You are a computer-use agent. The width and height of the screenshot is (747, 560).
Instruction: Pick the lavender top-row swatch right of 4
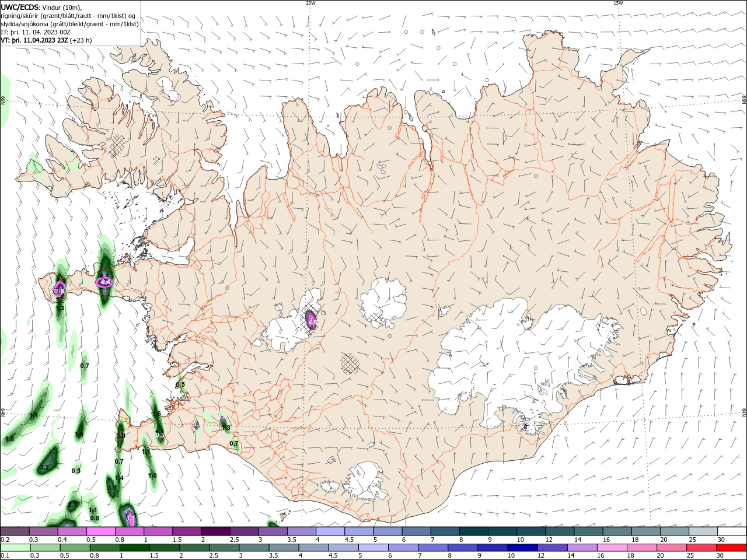coord(329,531)
